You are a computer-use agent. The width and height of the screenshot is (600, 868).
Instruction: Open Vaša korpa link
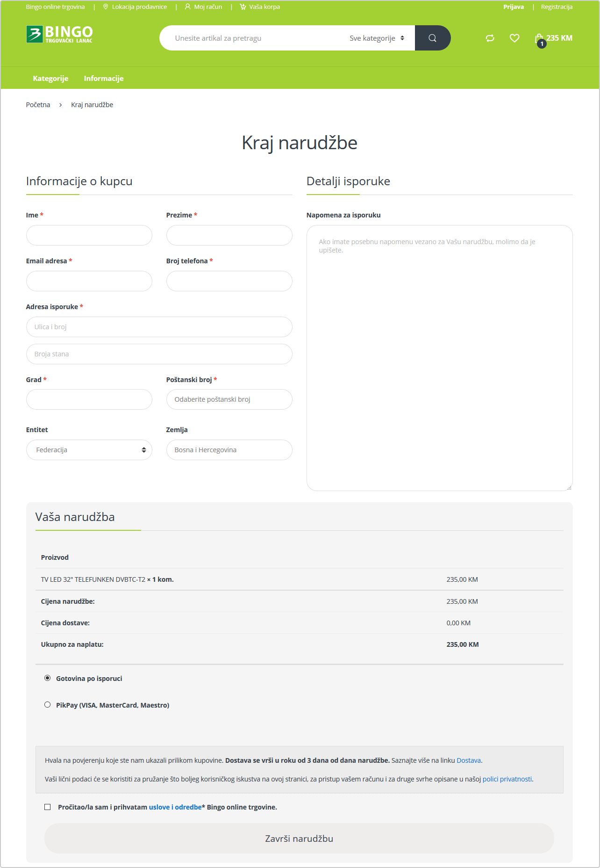point(260,7)
